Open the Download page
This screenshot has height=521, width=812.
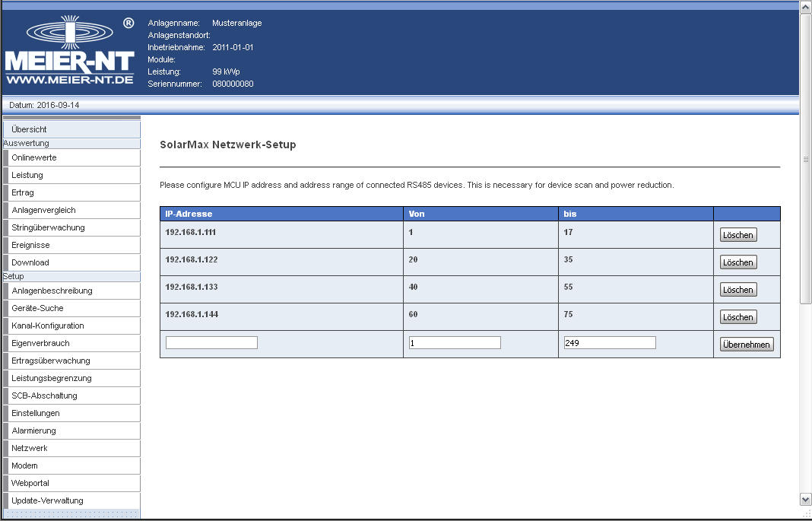[71, 262]
